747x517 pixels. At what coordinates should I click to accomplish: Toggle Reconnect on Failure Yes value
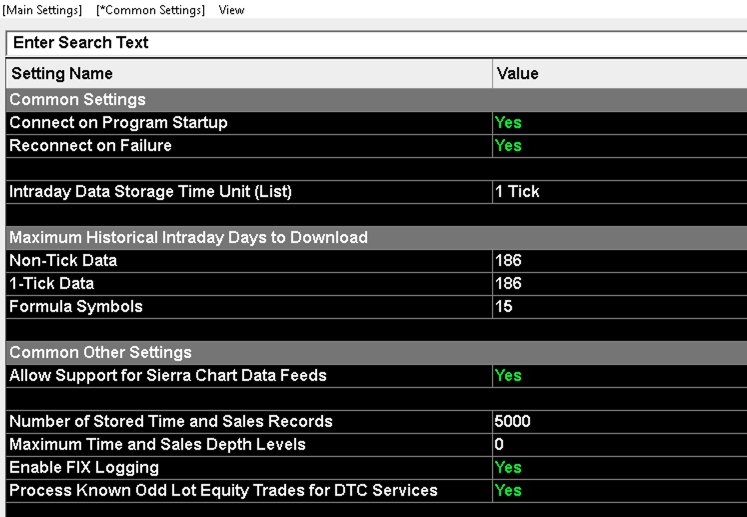pos(619,146)
